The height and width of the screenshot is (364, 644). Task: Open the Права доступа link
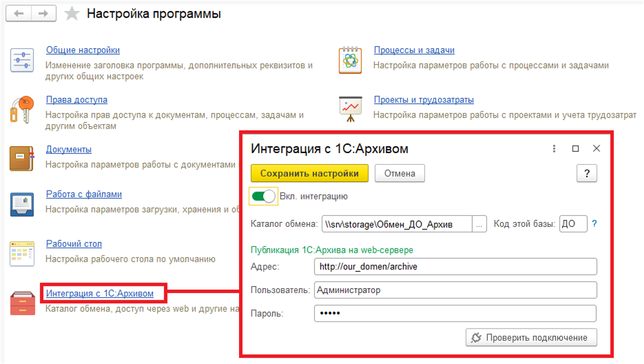tap(77, 100)
